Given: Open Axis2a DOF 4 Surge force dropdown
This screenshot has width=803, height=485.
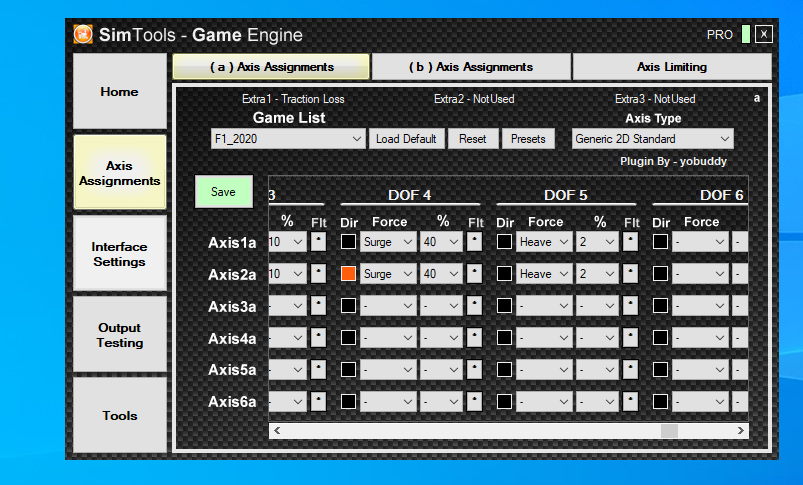Looking at the screenshot, I should coord(388,273).
